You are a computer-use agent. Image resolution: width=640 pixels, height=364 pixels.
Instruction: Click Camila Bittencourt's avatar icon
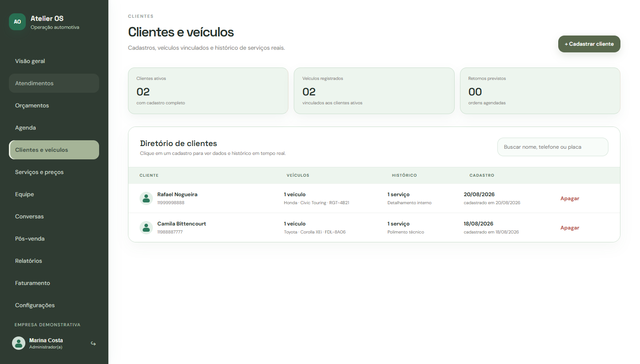point(146,228)
